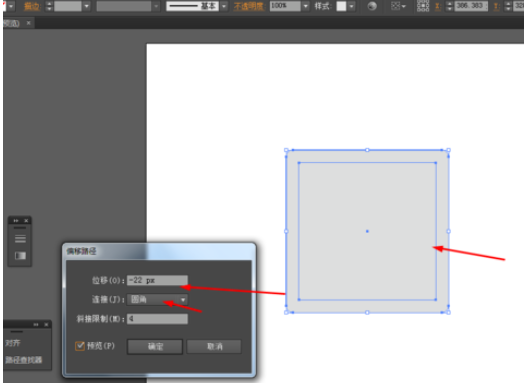The width and height of the screenshot is (524, 383).
Task: Step the stroke weight with the stroke stepper
Action: [49, 6]
